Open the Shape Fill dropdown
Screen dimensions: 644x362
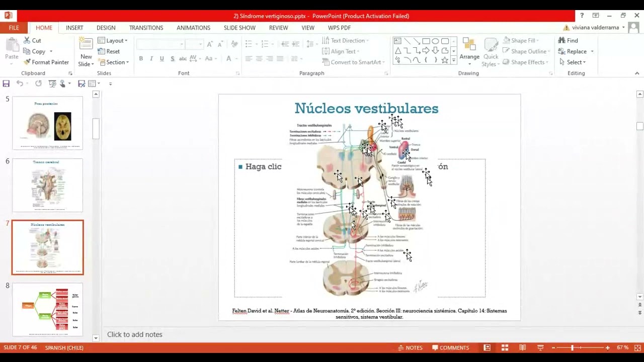click(x=520, y=40)
